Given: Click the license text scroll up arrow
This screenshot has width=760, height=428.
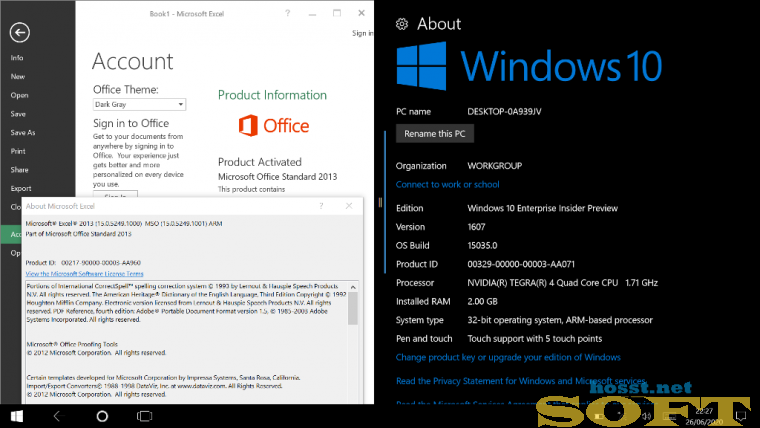Looking at the screenshot, I should [353, 287].
